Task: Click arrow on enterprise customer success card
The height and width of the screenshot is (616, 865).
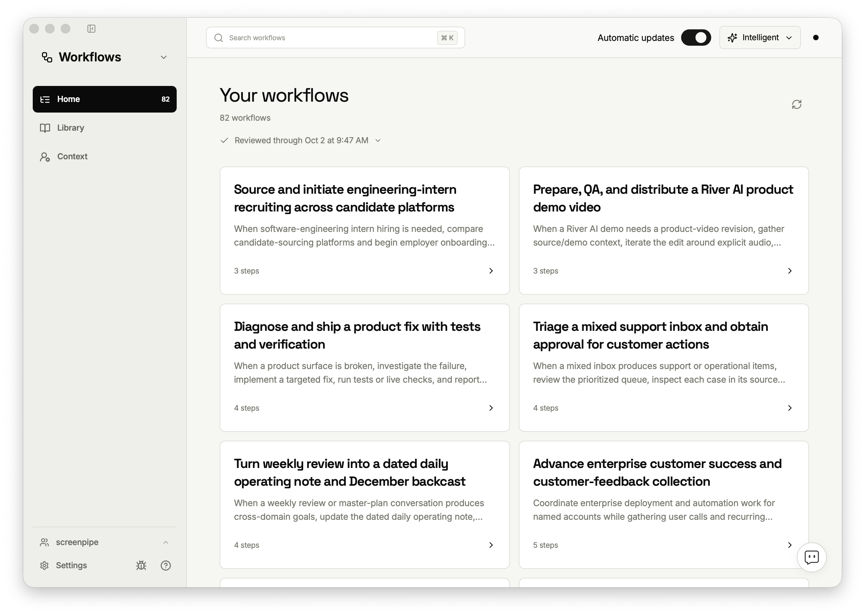Action: [790, 545]
